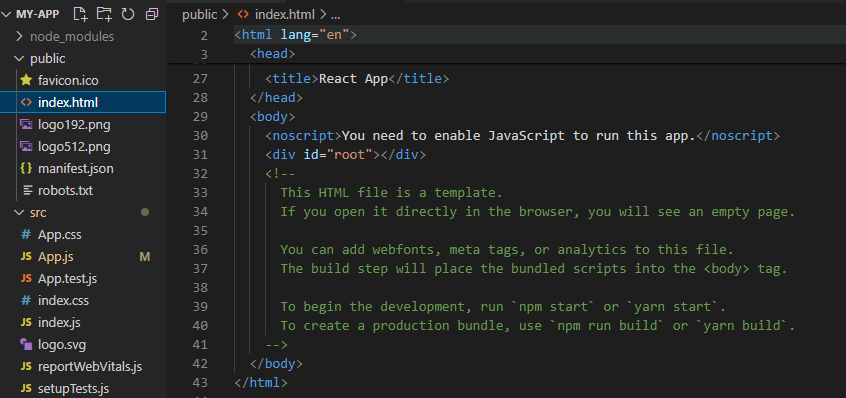The image size is (846, 398).
Task: Click the 'npm run build' comment on line 40
Action: coord(537,326)
